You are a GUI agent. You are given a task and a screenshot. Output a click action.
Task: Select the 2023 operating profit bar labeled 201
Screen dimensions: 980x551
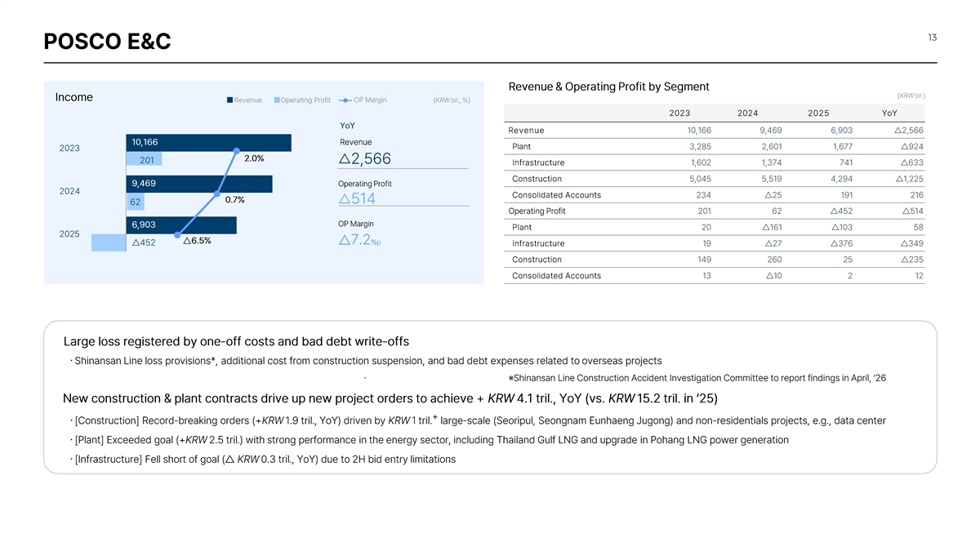click(x=144, y=160)
